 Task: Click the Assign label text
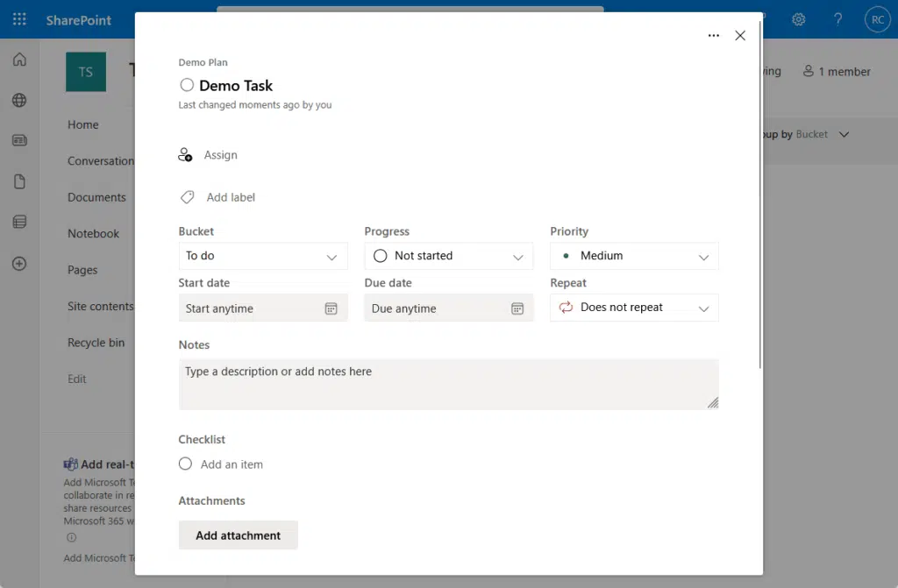click(220, 155)
